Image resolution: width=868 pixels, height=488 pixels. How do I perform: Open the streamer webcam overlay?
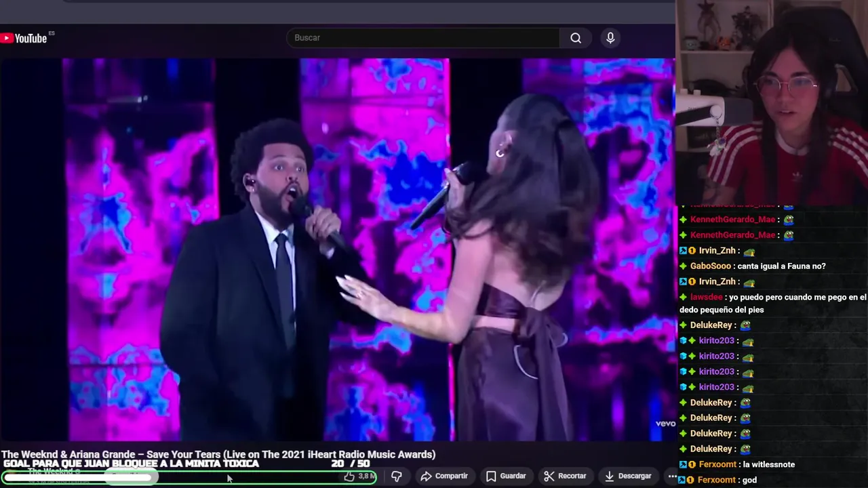[x=772, y=102]
